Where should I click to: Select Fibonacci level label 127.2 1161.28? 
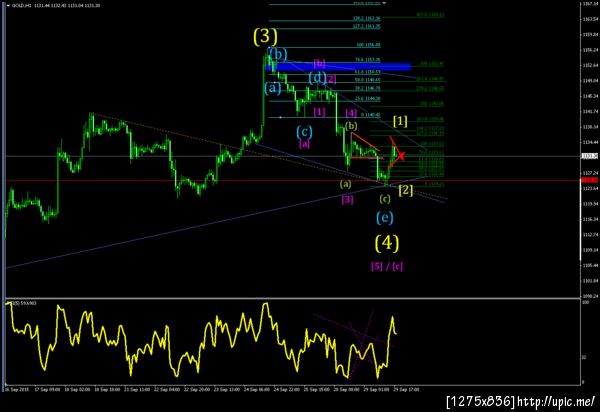click(367, 27)
